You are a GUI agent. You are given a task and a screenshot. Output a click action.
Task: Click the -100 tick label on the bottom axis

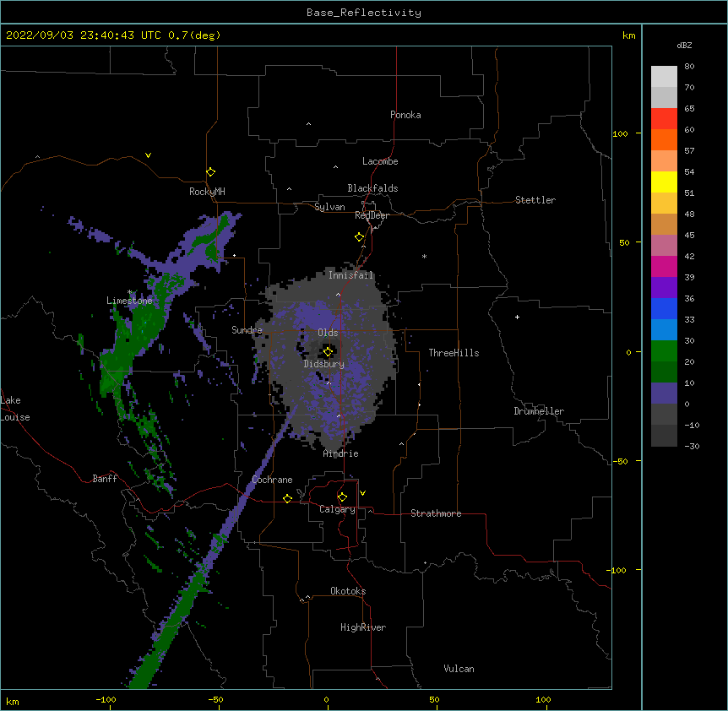pos(106,699)
